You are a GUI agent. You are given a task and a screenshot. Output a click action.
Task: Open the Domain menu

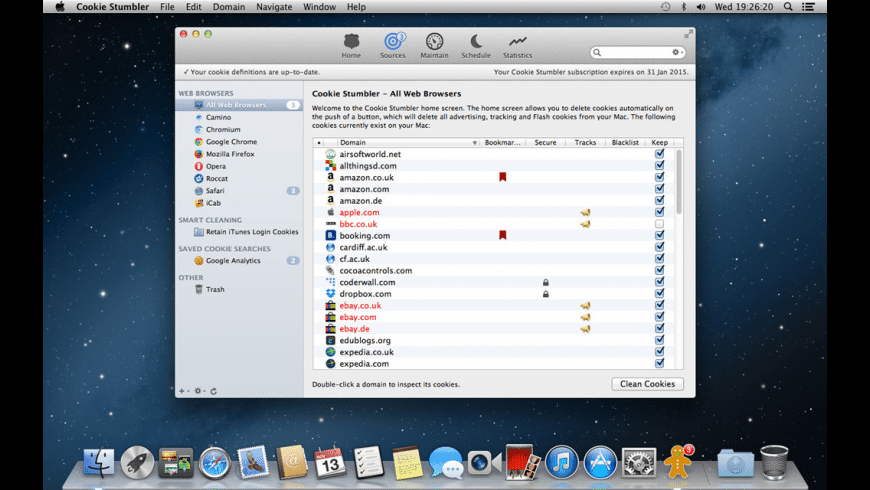point(229,7)
